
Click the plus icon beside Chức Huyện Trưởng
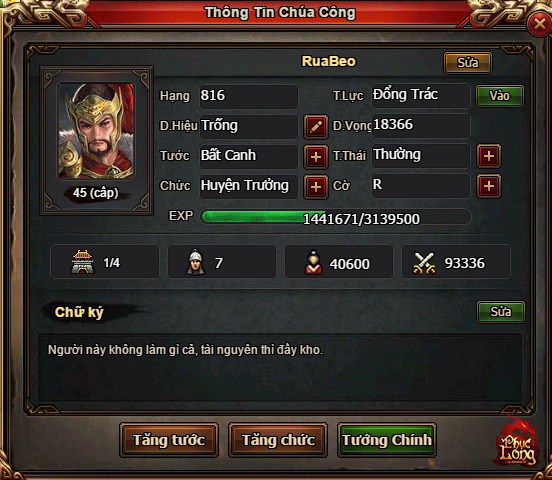[x=316, y=187]
